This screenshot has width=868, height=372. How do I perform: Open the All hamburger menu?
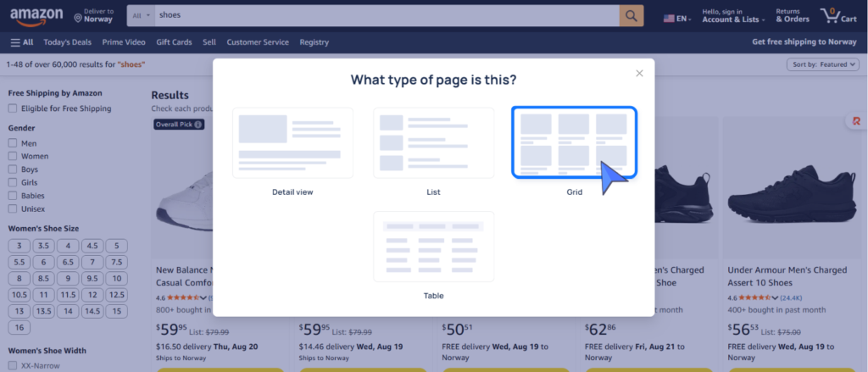tap(22, 42)
